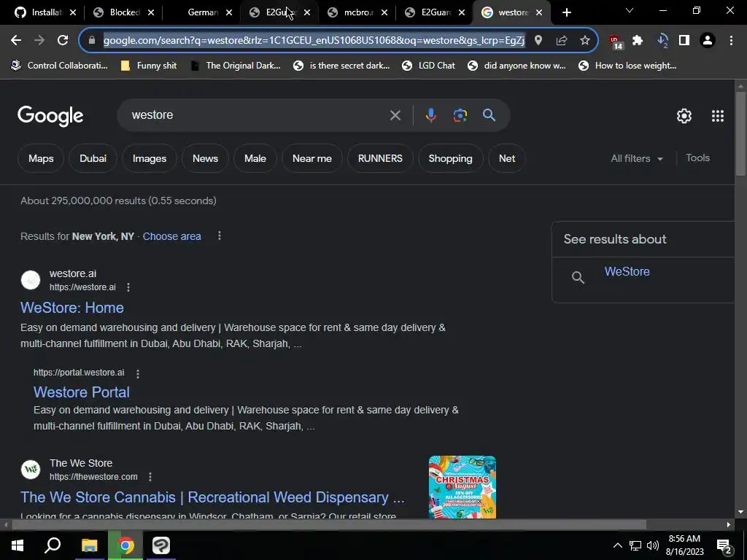Open the notification center icon
The height and width of the screenshot is (560, 747).
point(724,546)
